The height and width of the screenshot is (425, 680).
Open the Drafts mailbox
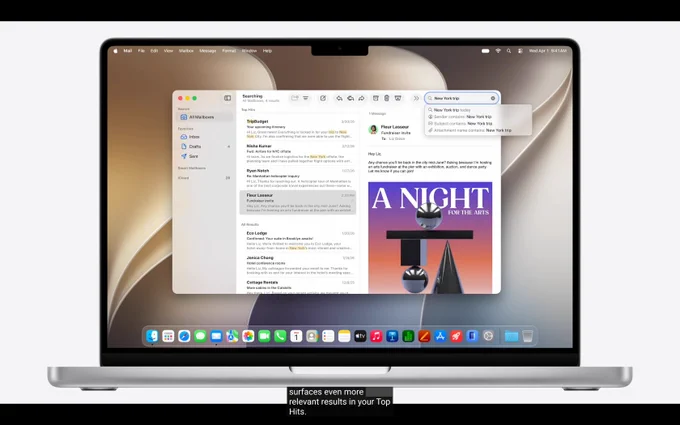tap(205, 147)
